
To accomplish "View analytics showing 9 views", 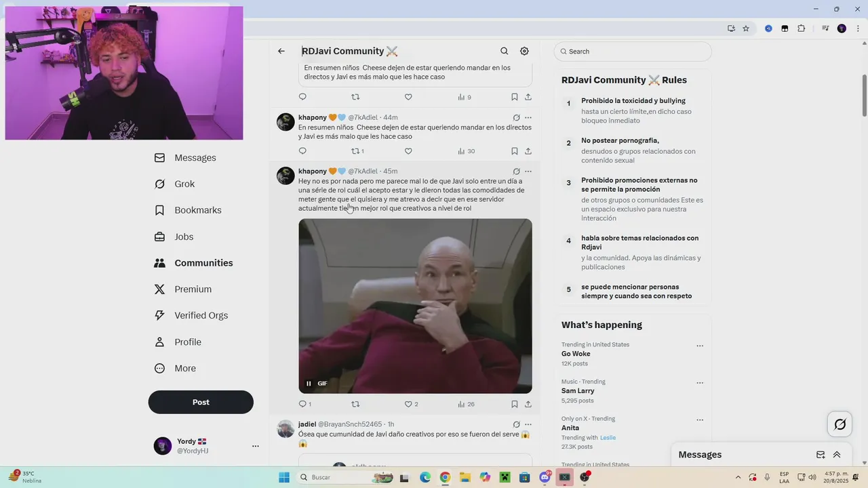I will coord(465,97).
